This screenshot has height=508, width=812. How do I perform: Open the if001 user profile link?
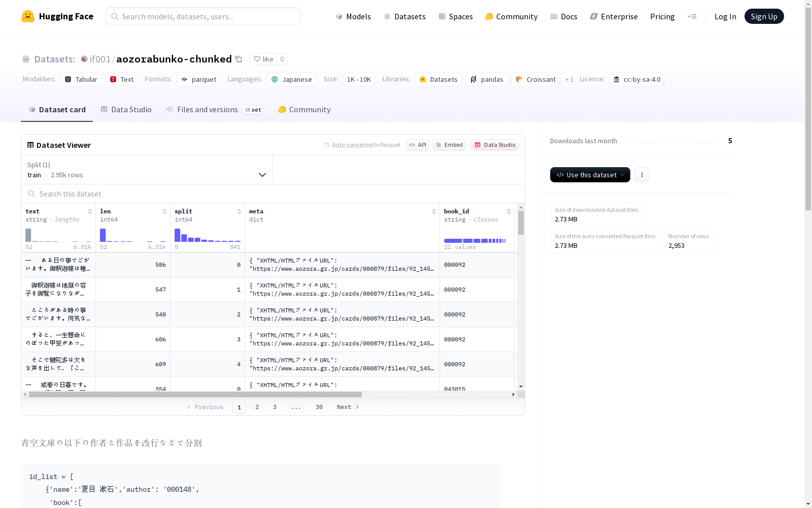(x=100, y=59)
